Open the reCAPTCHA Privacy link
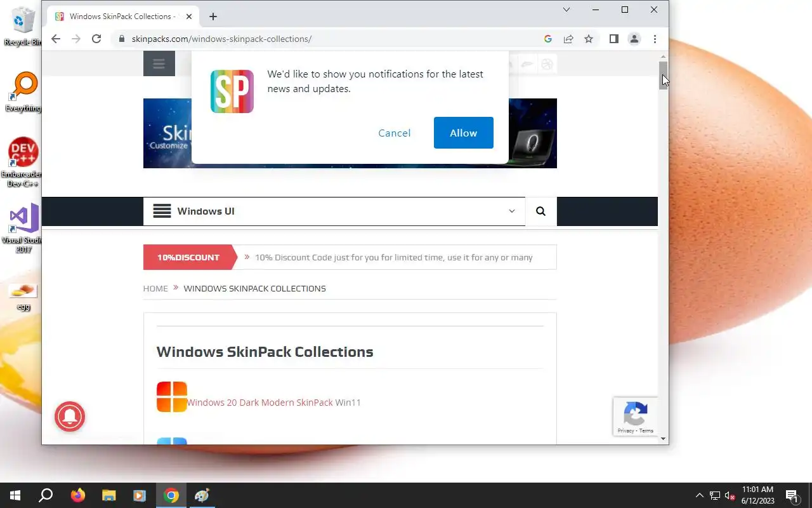 click(625, 431)
